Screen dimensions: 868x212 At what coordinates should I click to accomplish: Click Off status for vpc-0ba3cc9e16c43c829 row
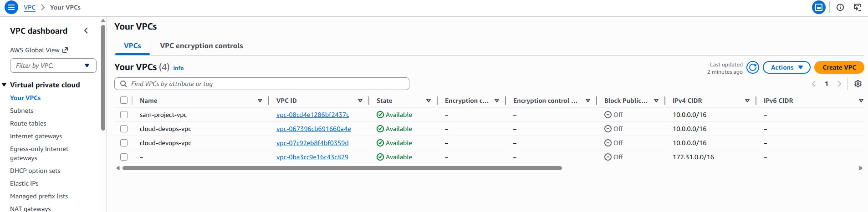coord(613,157)
